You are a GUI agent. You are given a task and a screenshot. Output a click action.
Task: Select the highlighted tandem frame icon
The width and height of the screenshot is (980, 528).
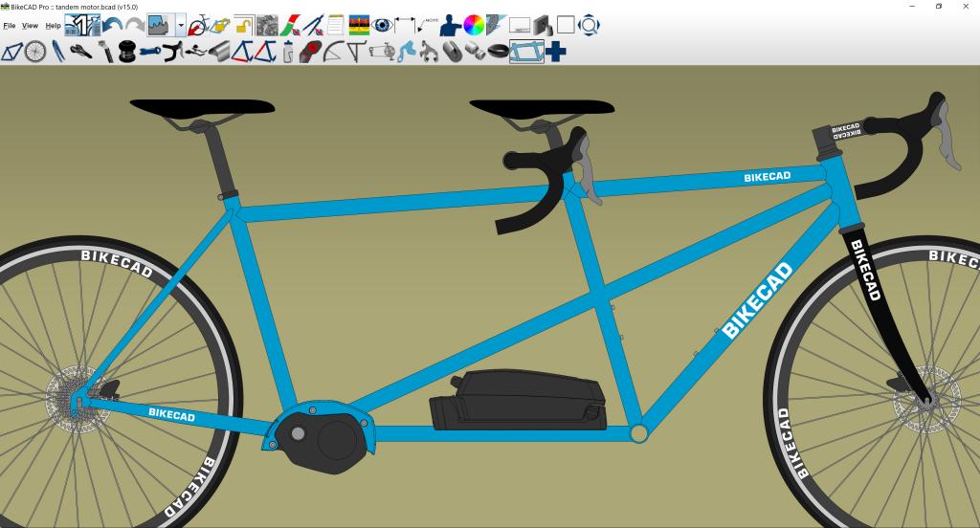526,52
